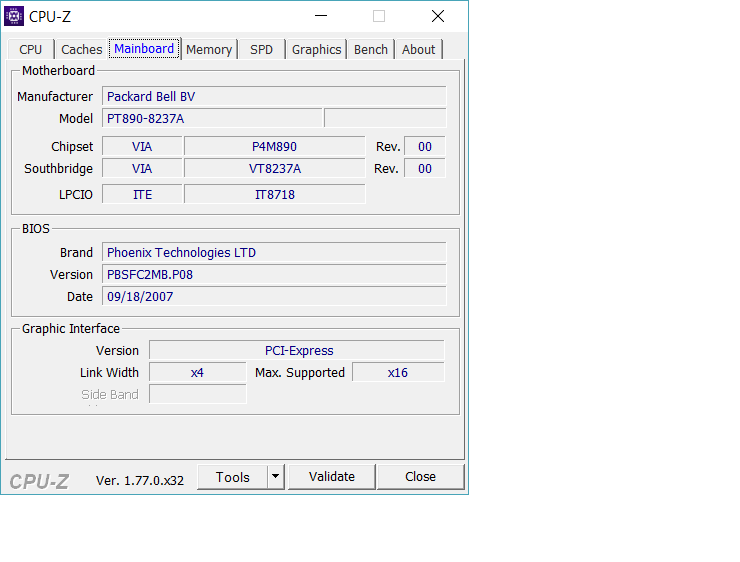
Task: Click the LPCIO vendor ITE field
Action: (x=142, y=194)
